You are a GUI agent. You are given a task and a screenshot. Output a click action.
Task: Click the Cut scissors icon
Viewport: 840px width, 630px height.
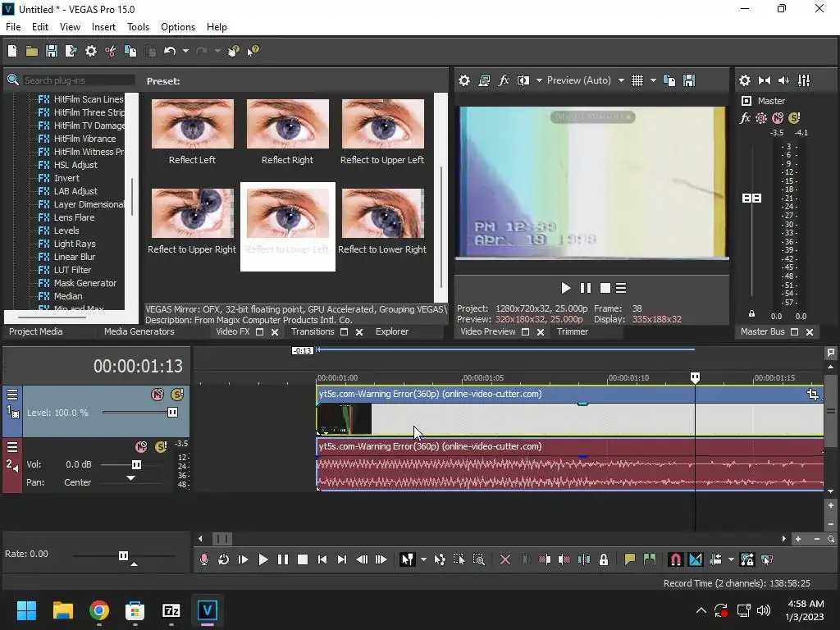pos(111,51)
